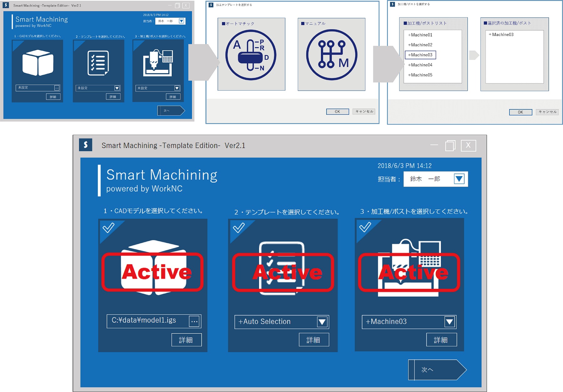Open file browse button next to model1.igs
563x392 pixels.
[x=194, y=321]
